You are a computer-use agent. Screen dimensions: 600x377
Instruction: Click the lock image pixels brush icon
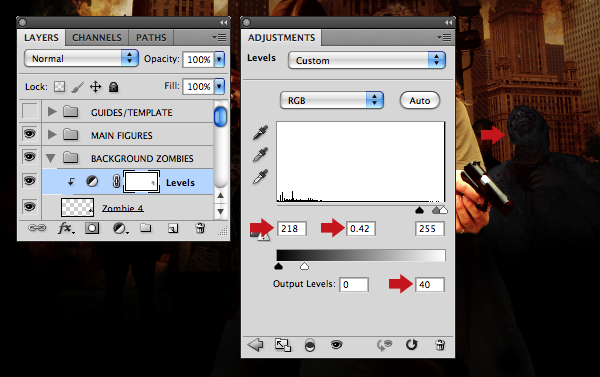[x=77, y=87]
